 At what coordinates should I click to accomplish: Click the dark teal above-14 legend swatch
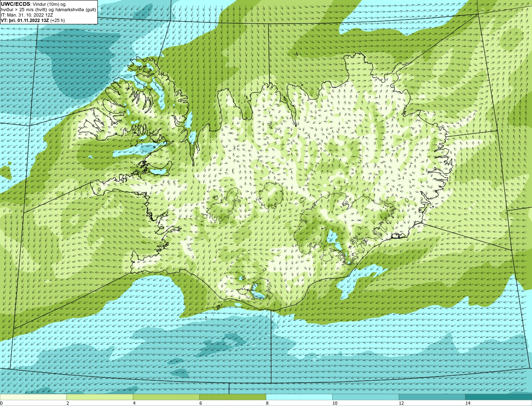pos(499,397)
